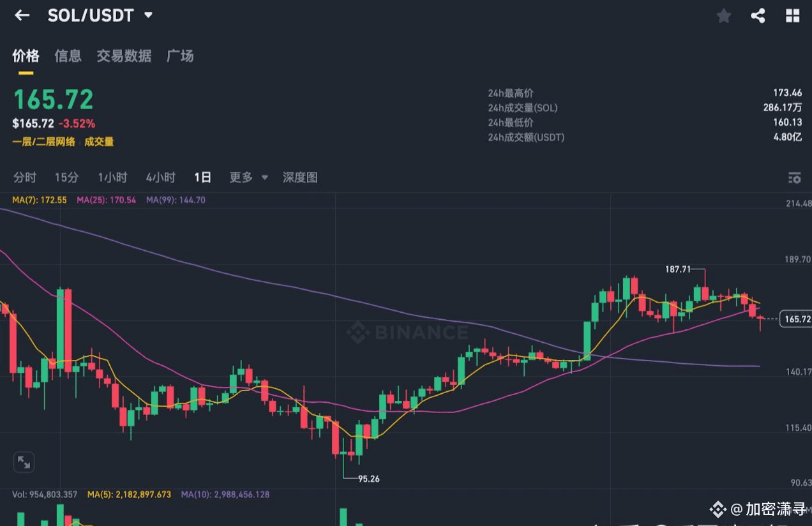Open the share icon in header
812x526 pixels.
(x=758, y=16)
